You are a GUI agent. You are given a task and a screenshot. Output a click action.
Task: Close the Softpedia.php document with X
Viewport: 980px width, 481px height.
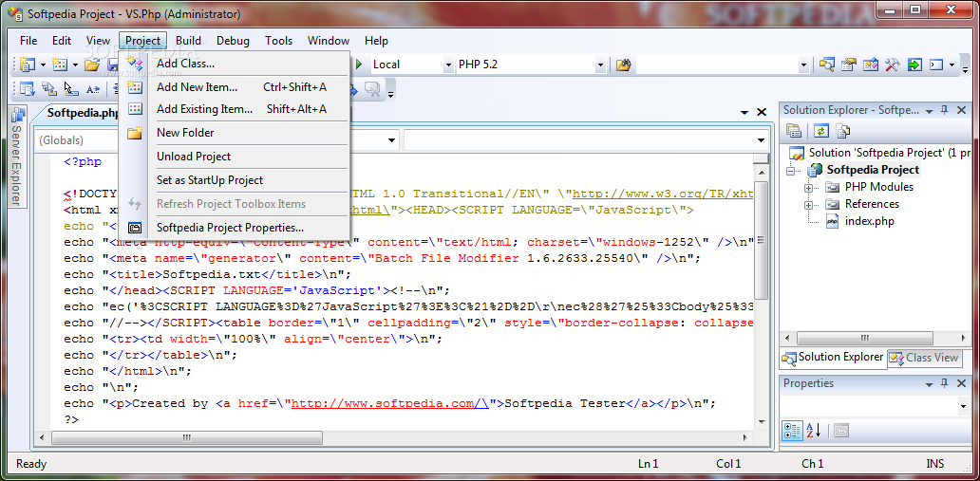[x=762, y=113]
